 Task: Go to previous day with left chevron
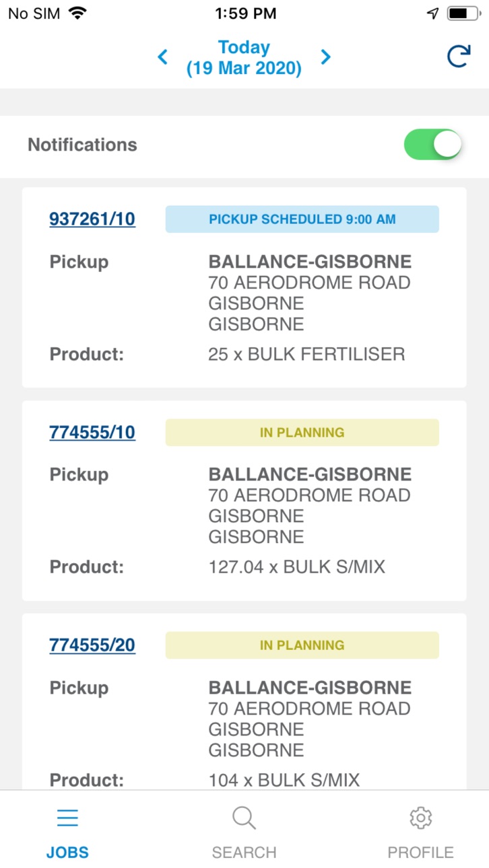tap(162, 57)
